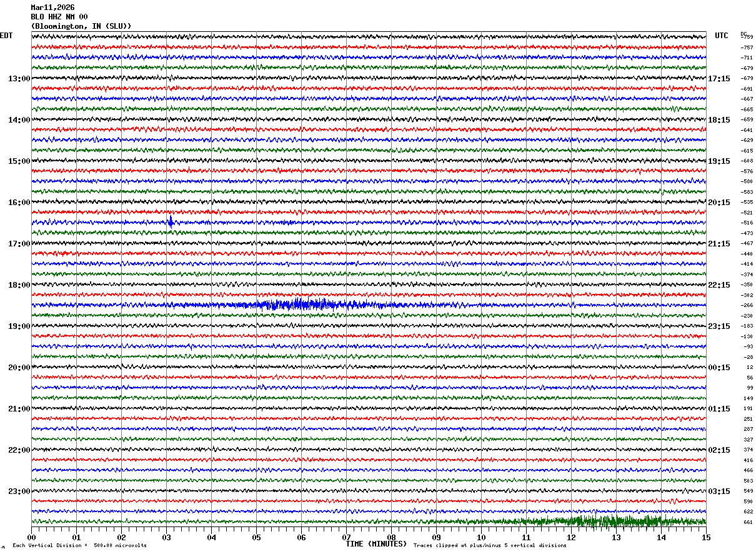Image resolution: width=756 pixels, height=554 pixels.
Task: Click the 22:00 EDT time label
Action: (19, 450)
